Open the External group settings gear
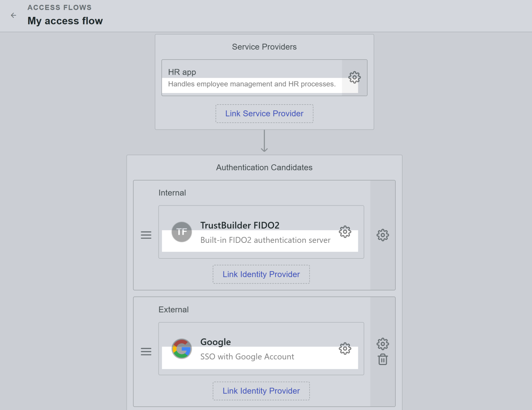 click(383, 343)
